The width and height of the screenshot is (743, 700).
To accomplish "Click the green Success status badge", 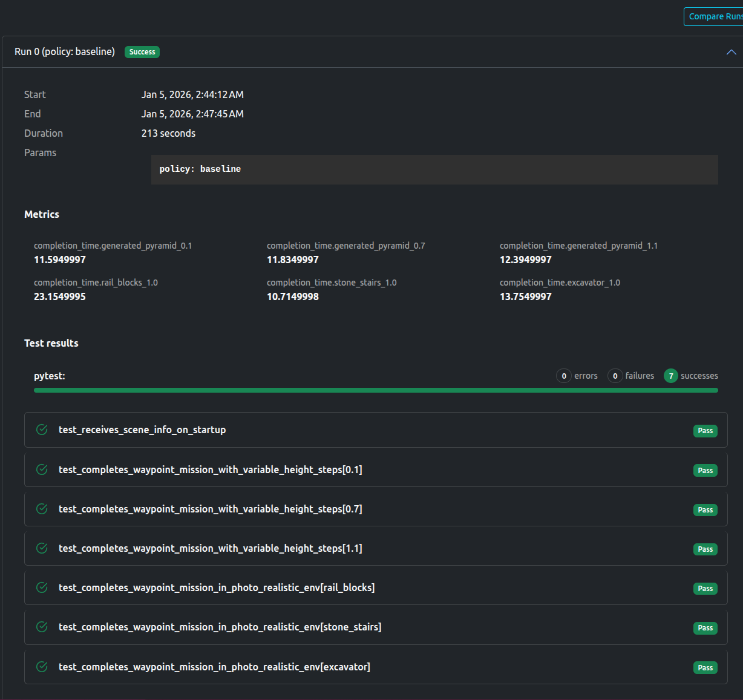I will click(x=142, y=52).
